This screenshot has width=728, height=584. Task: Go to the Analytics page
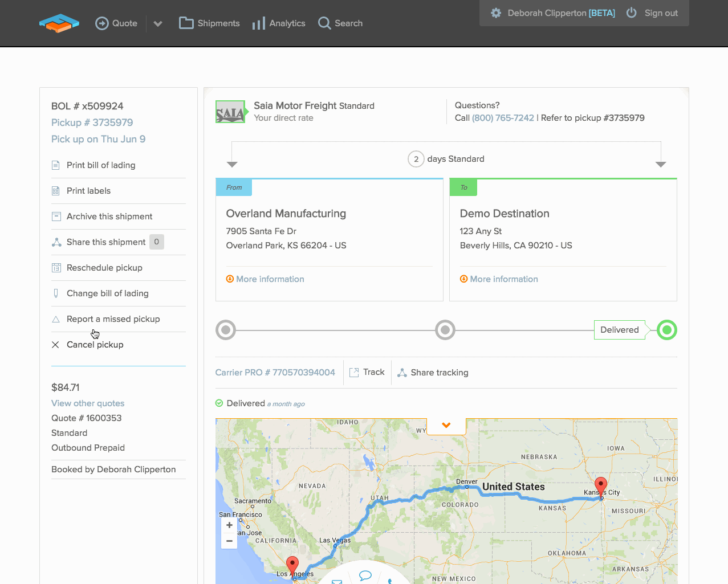pos(279,23)
